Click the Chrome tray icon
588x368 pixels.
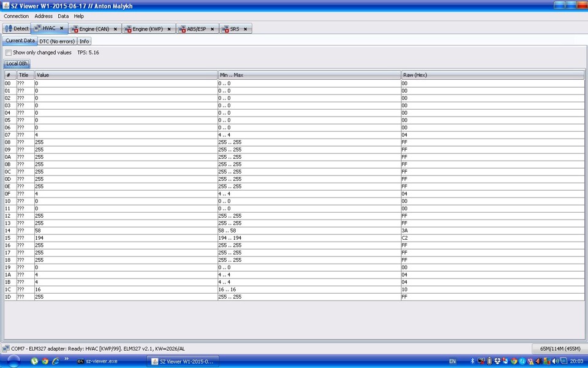coord(514,361)
